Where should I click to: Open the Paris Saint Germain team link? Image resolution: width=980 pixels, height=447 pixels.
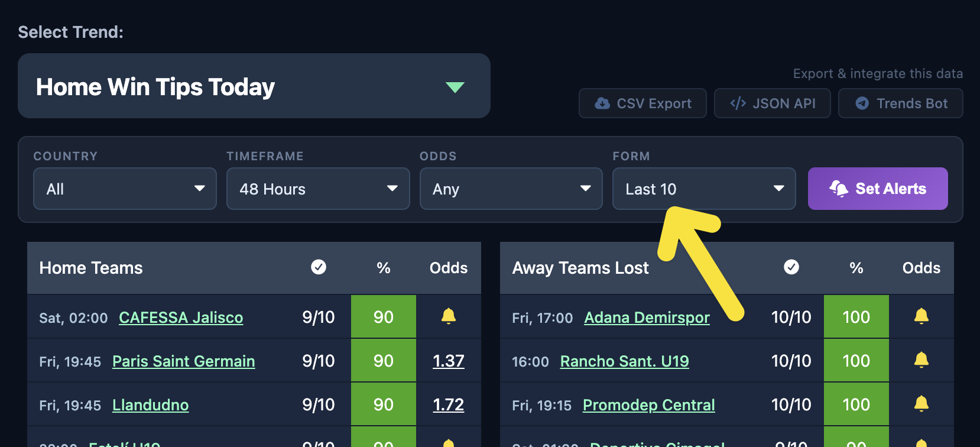click(184, 361)
